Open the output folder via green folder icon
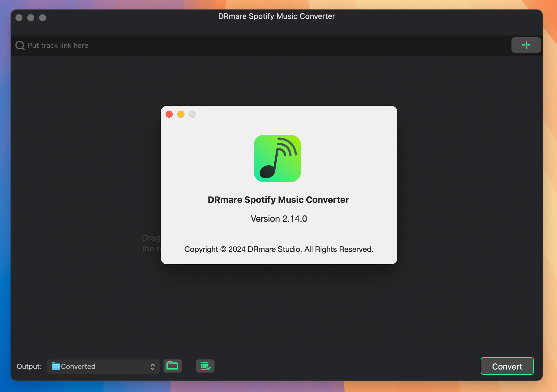This screenshot has width=557, height=392. [x=173, y=366]
